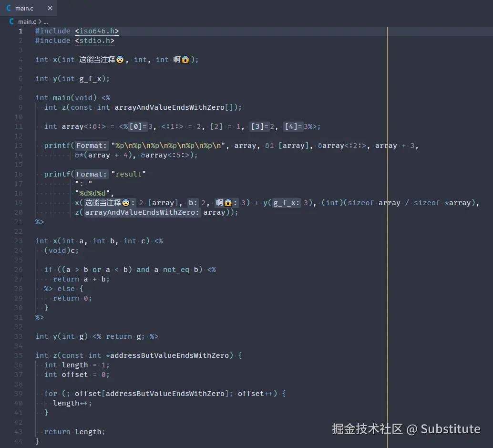Open the iso646.h include link
493x448 pixels.
(97, 31)
